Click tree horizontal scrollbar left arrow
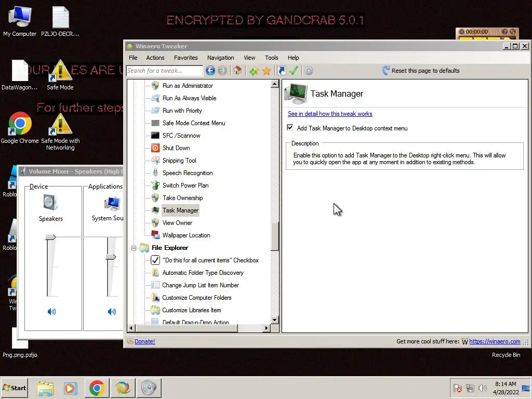532x399 pixels. point(131,328)
